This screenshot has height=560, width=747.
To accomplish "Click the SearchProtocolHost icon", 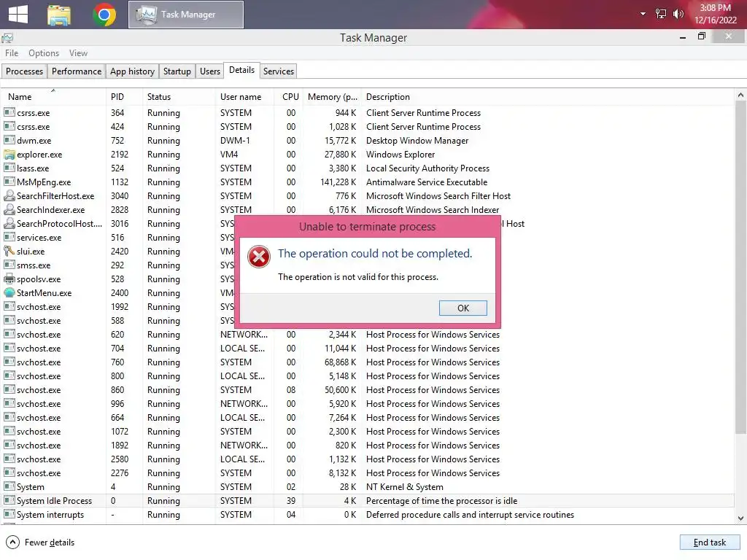I will 9,223.
